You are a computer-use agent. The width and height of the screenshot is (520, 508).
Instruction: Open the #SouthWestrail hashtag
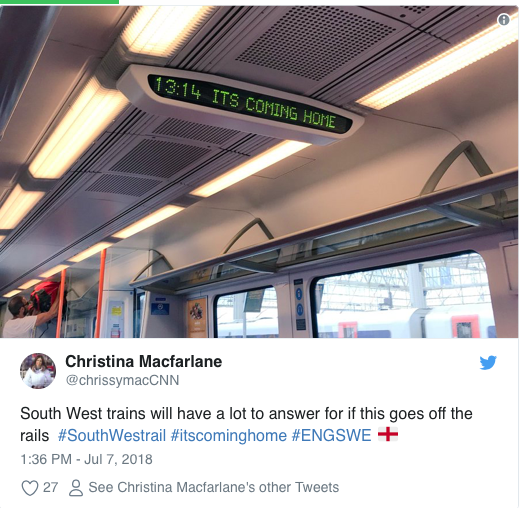112,436
